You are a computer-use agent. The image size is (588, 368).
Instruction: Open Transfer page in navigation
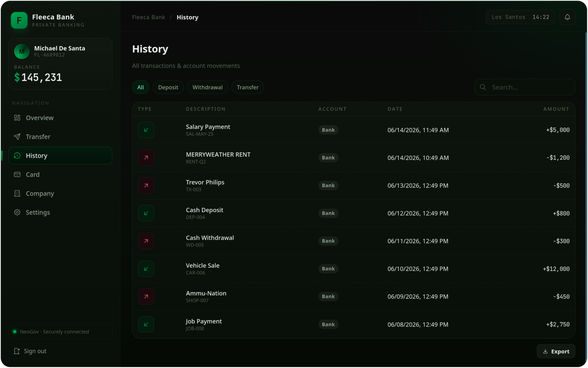60,136
